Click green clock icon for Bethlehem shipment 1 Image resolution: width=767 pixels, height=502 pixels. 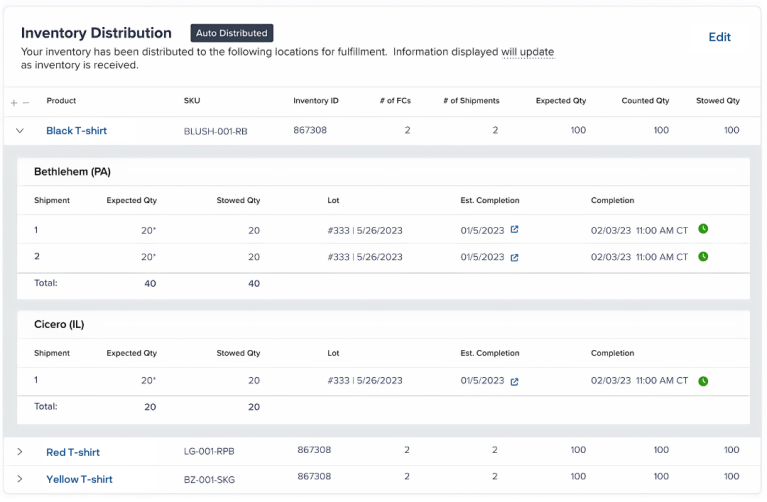tap(703, 229)
